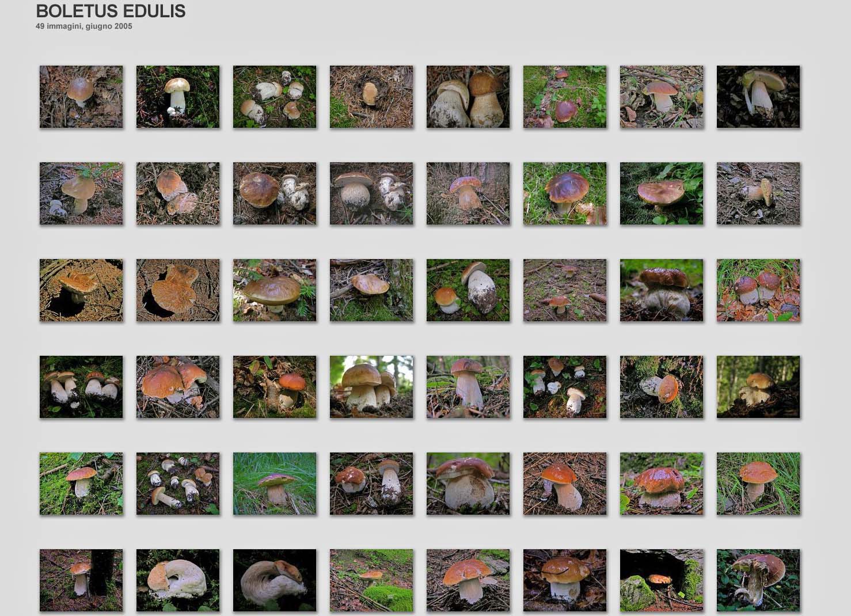Screen dimensions: 851x616
Task: Open photo of many picked mushrooms scattered on ground
Action: (x=178, y=484)
